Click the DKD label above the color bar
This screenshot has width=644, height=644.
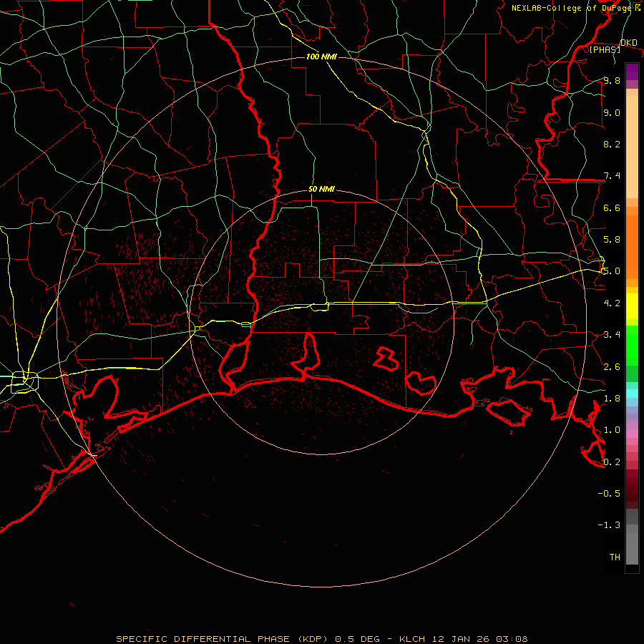coord(629,43)
